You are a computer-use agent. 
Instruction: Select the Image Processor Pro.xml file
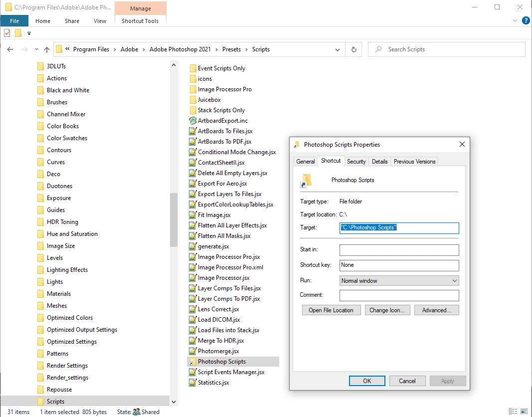[x=230, y=267]
